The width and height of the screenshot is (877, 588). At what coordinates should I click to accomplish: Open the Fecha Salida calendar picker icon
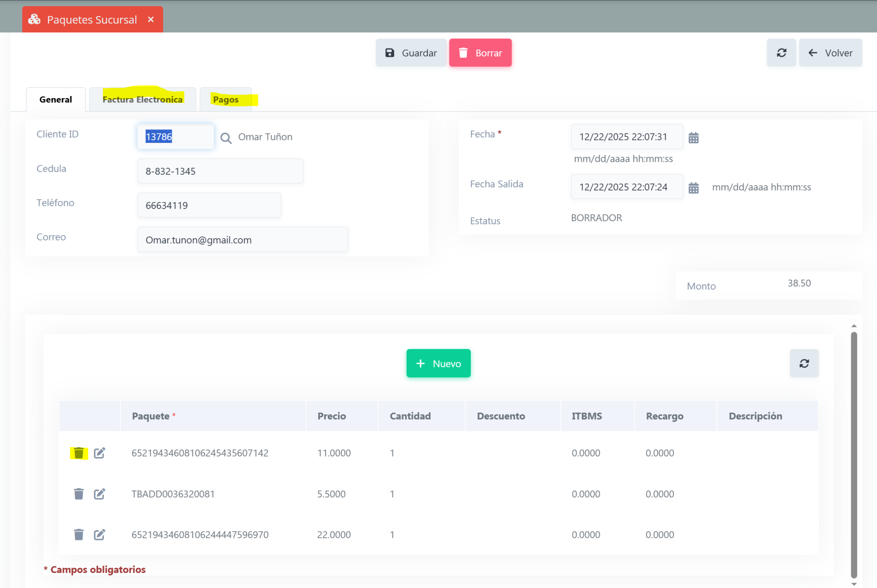[693, 188]
